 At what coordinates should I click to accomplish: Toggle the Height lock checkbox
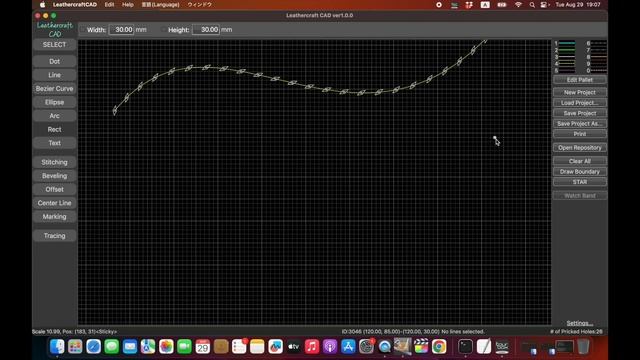164,30
